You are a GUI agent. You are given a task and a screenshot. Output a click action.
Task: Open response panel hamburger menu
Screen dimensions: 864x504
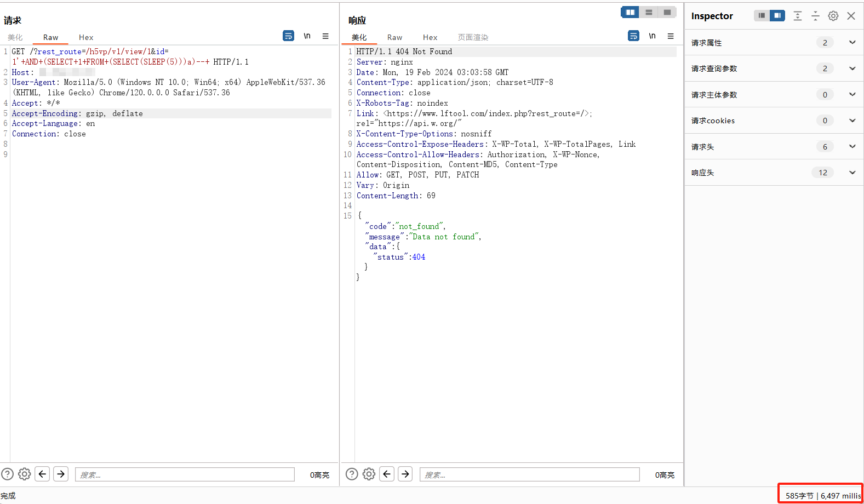[671, 36]
